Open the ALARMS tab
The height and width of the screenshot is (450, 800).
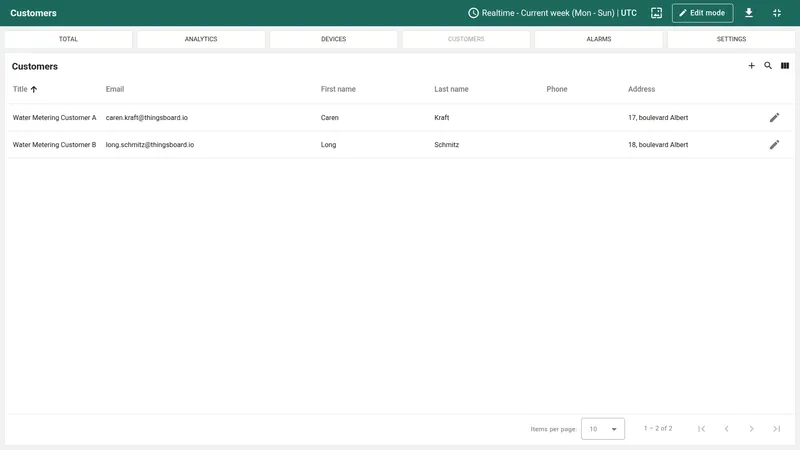(x=598, y=39)
